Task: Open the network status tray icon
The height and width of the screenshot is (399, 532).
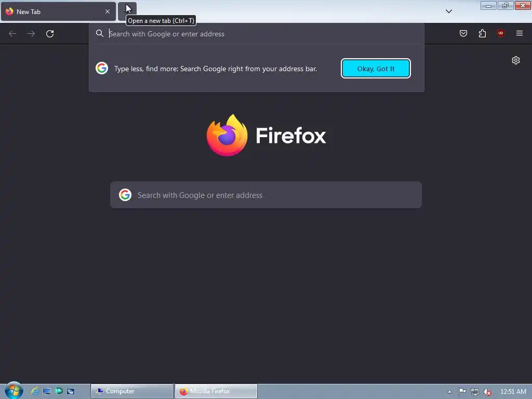Action: click(x=475, y=392)
